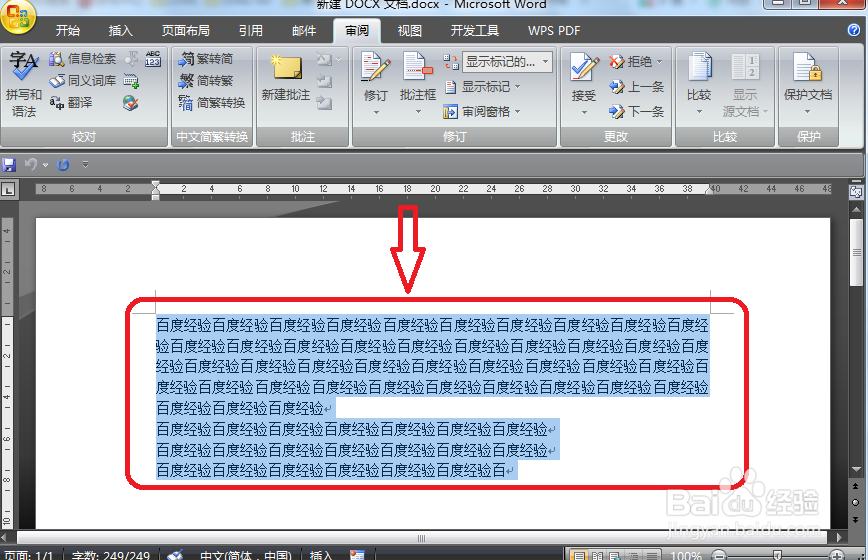868x560 pixels.
Task: Click the blue redo/repeat arrow icon
Action: tap(63, 164)
